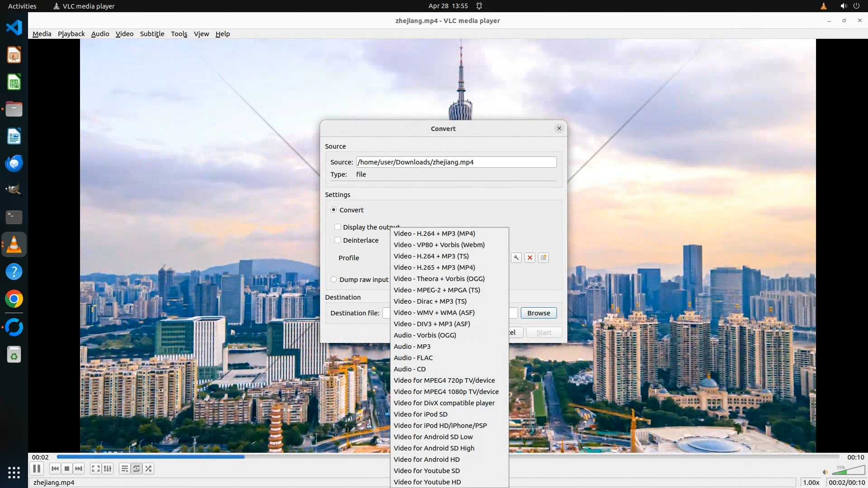The height and width of the screenshot is (488, 868).
Task: Toggle fullscreen video mode icon
Action: point(95,469)
